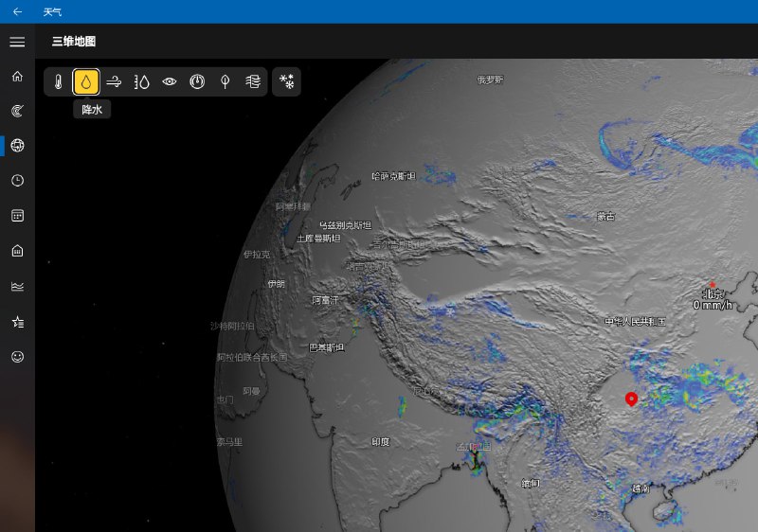This screenshot has height=532, width=758.
Task: Open the Home forecast page
Action: 17,76
